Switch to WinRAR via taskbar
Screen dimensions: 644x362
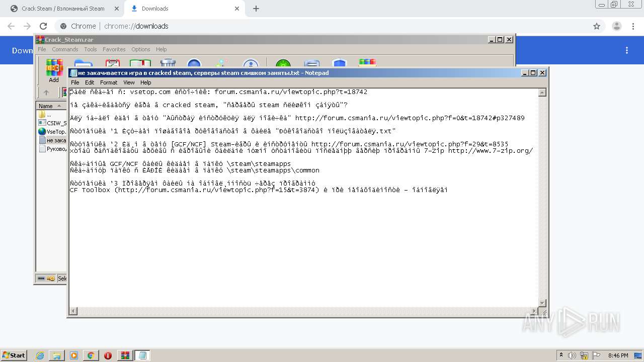[x=125, y=355]
